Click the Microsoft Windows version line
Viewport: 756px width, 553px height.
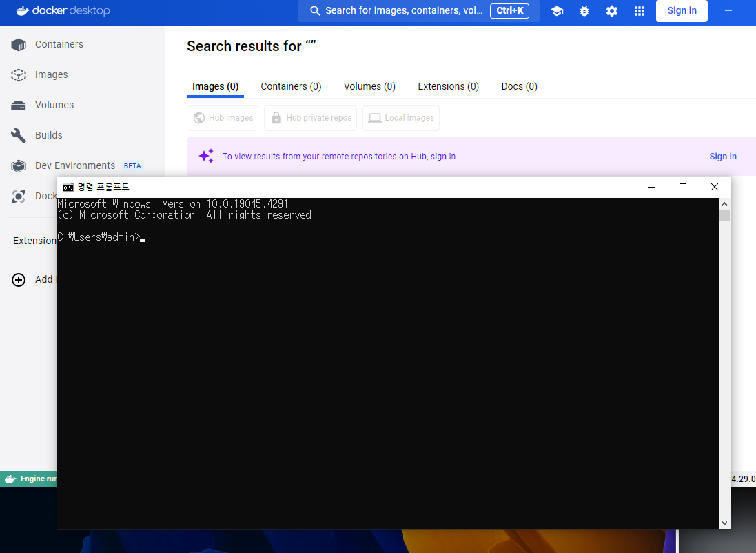pos(176,204)
